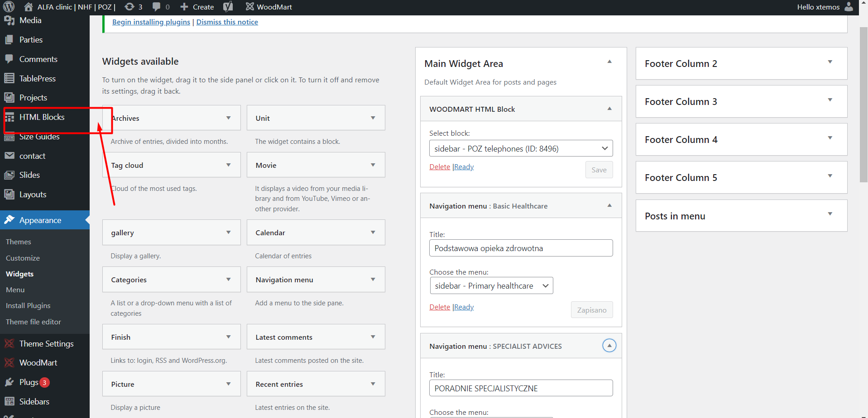The width and height of the screenshot is (868, 418).
Task: Click Dismiss this notice link
Action: (227, 22)
